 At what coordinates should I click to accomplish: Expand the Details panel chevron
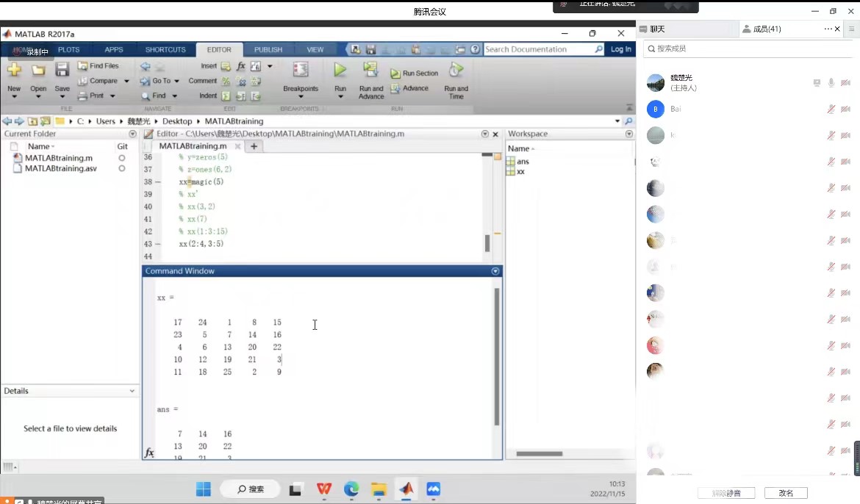point(132,391)
